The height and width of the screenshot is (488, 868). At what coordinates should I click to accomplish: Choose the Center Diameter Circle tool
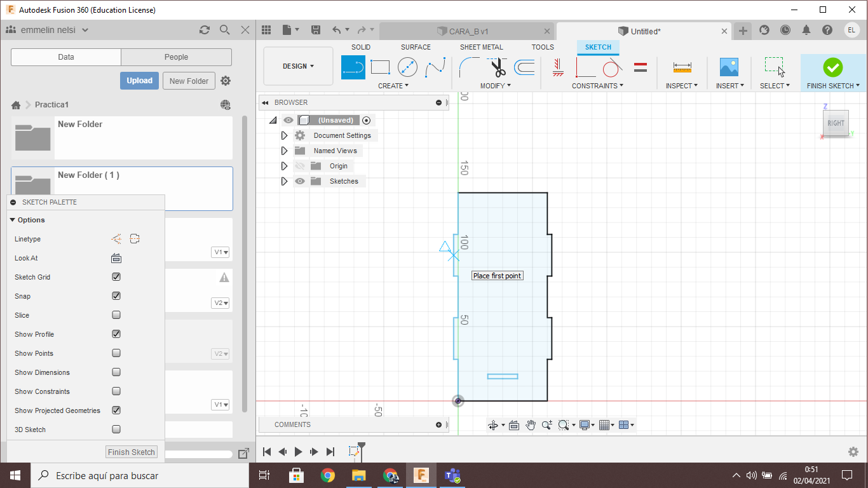(x=407, y=67)
